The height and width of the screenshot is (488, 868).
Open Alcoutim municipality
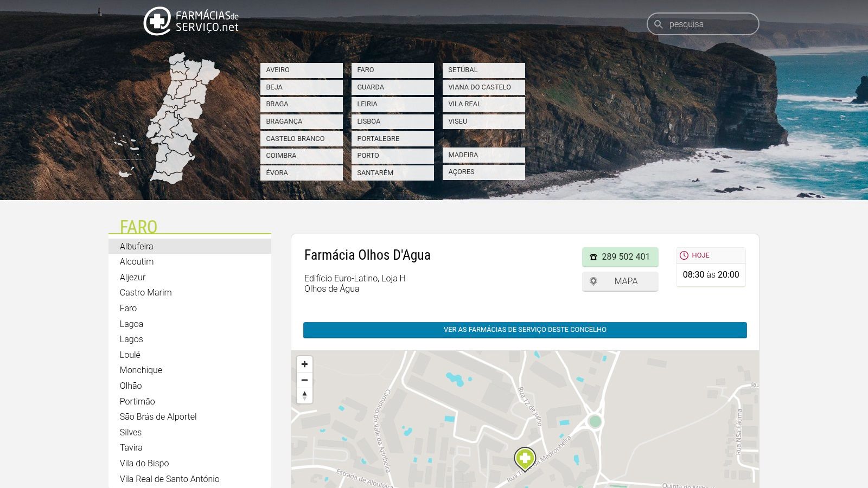[190, 262]
